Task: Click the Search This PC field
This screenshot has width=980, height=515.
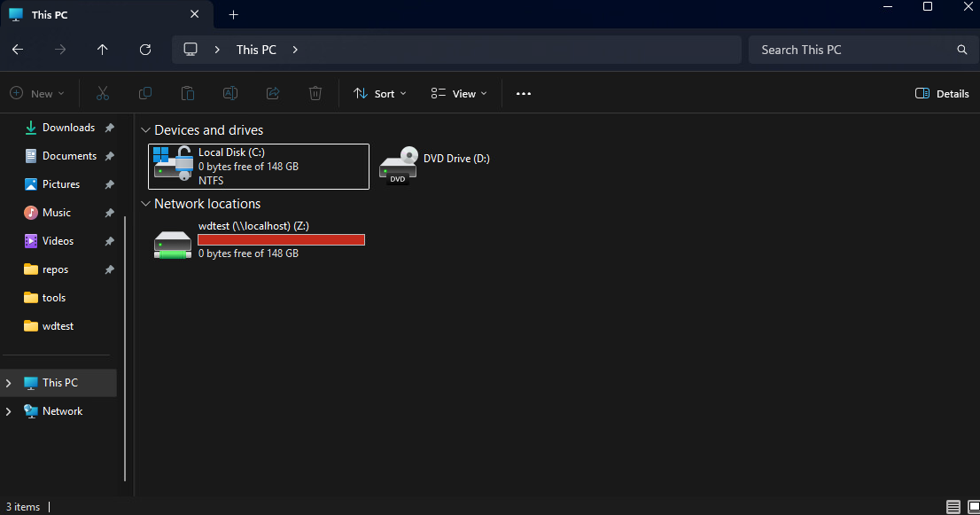Action: (x=863, y=50)
